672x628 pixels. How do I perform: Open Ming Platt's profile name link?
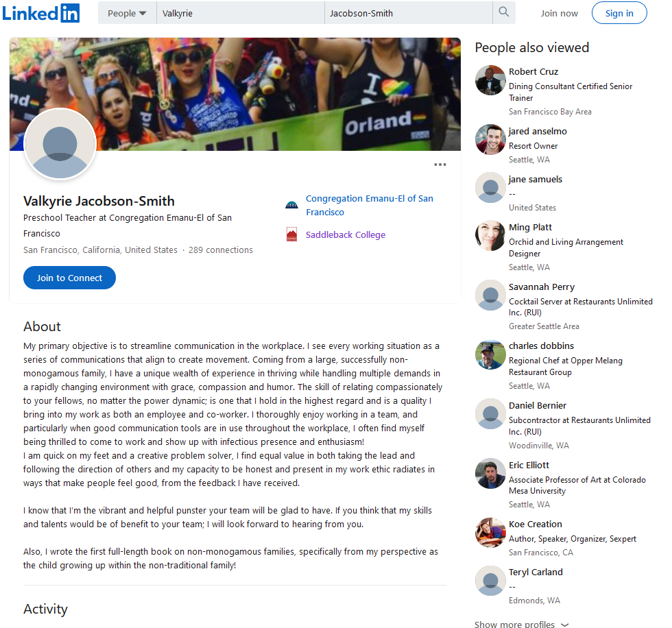[x=530, y=227]
